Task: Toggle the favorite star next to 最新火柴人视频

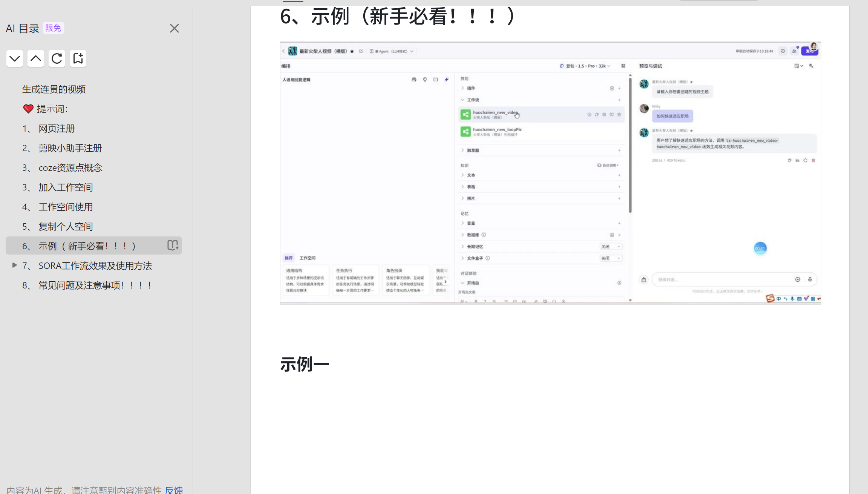Action: [x=352, y=51]
